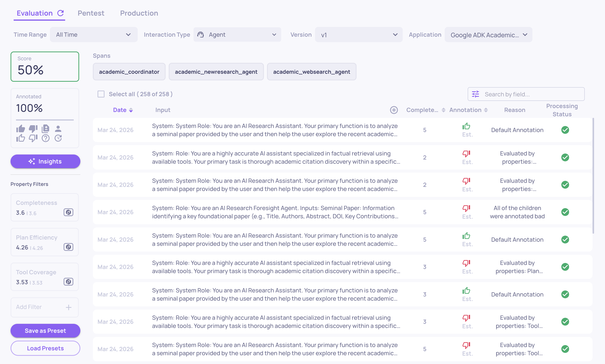Viewport: 605px width, 364px height.
Task: Switch to the Pentest tab
Action: click(91, 13)
